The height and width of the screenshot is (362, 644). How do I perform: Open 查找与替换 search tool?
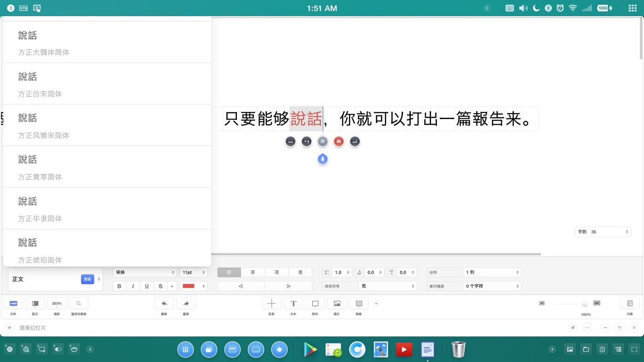point(79,304)
